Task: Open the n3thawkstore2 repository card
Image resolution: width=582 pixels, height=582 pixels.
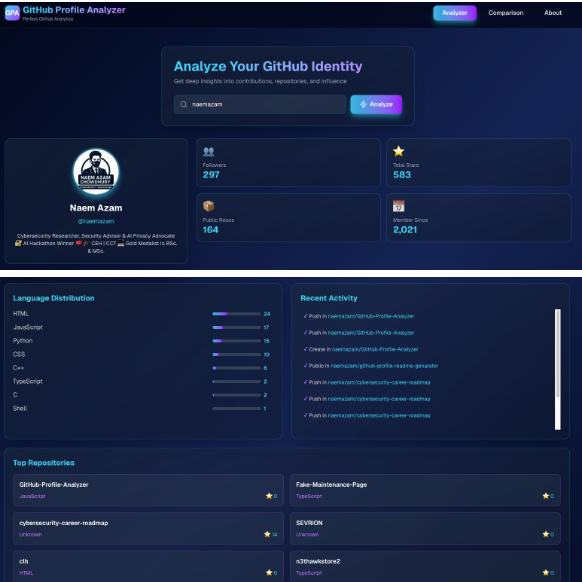Action: click(425, 566)
